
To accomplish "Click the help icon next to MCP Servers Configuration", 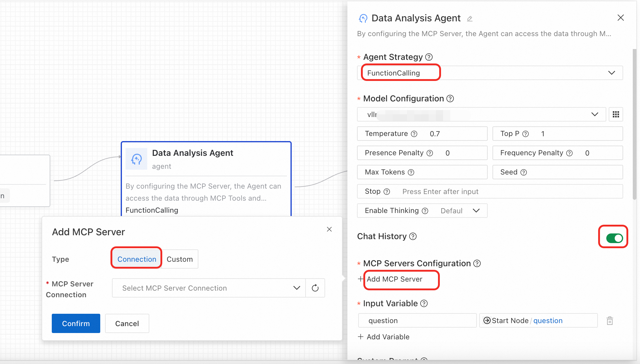I will [477, 264].
